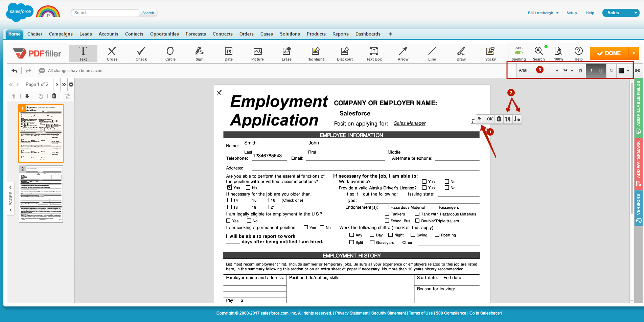Increase text size in field popup
The image size is (644, 322).
(x=508, y=119)
